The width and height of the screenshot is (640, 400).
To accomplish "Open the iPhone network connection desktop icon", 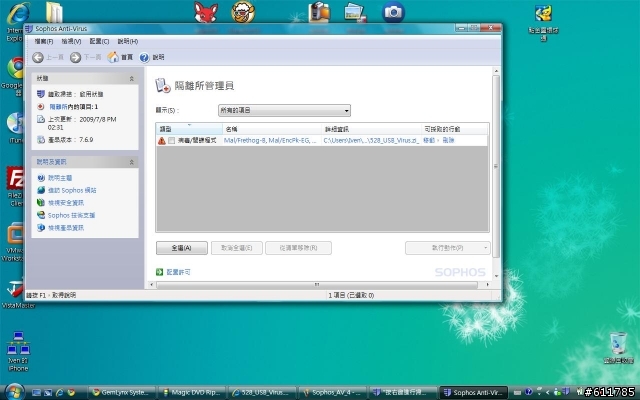I will pyautogui.click(x=18, y=343).
